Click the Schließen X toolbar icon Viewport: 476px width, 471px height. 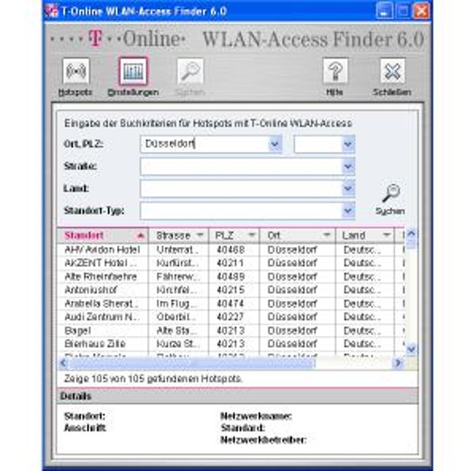click(x=393, y=71)
